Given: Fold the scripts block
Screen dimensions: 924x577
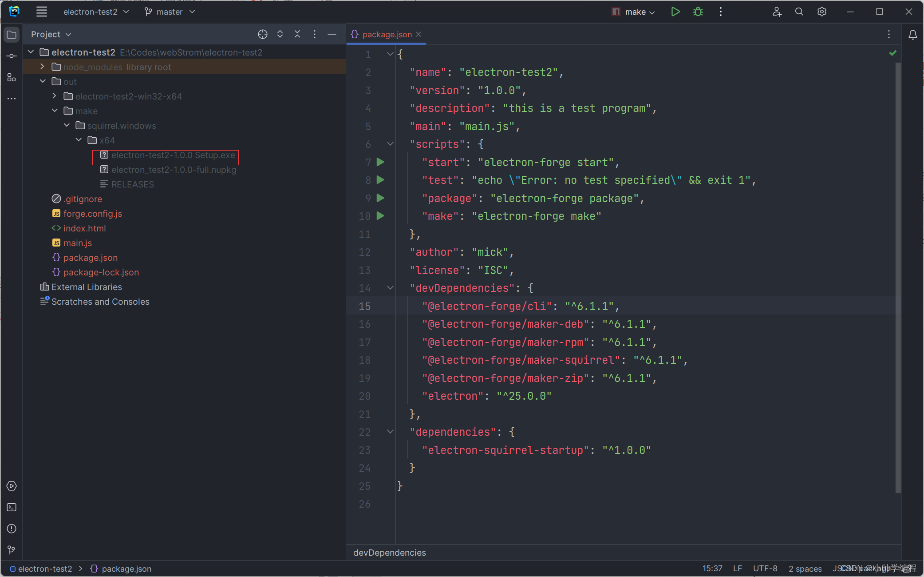Looking at the screenshot, I should (x=390, y=144).
